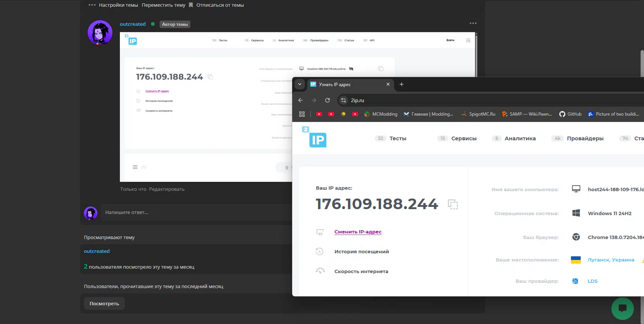The height and width of the screenshot is (324, 644).
Task: Open the Главная | Modding... bookmark
Action: tap(428, 114)
